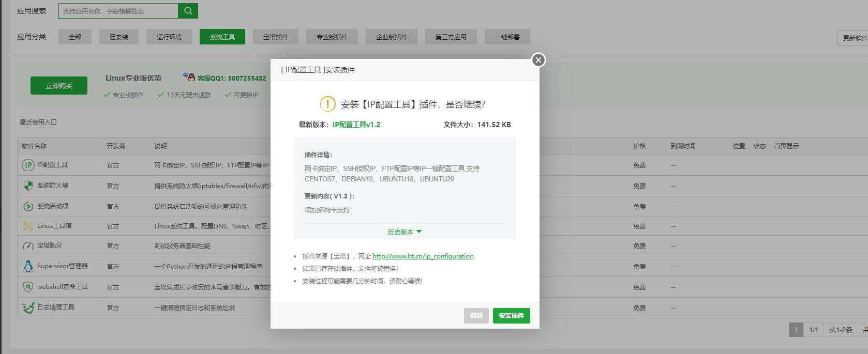This screenshot has height=354, width=868.
Task: Click the 从1-8条 range text
Action: coord(841,330)
